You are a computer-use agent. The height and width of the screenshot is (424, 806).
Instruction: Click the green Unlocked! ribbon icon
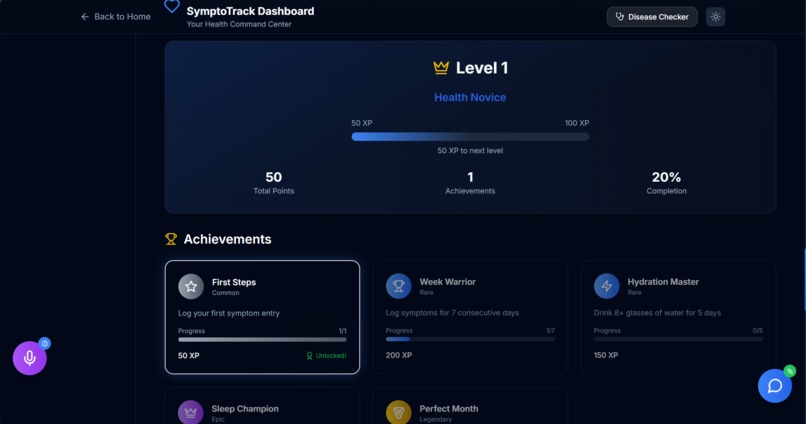[x=309, y=356]
